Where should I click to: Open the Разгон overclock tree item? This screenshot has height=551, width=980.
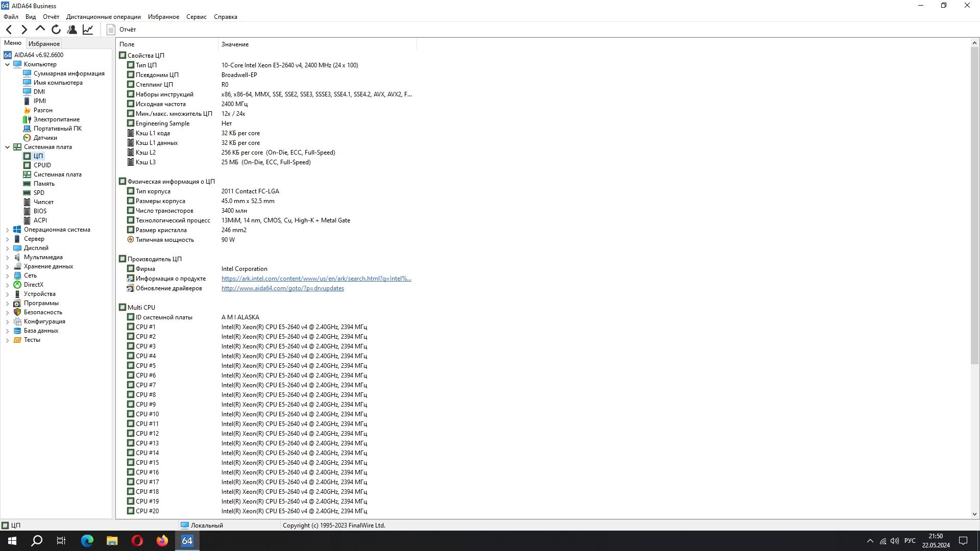point(43,110)
